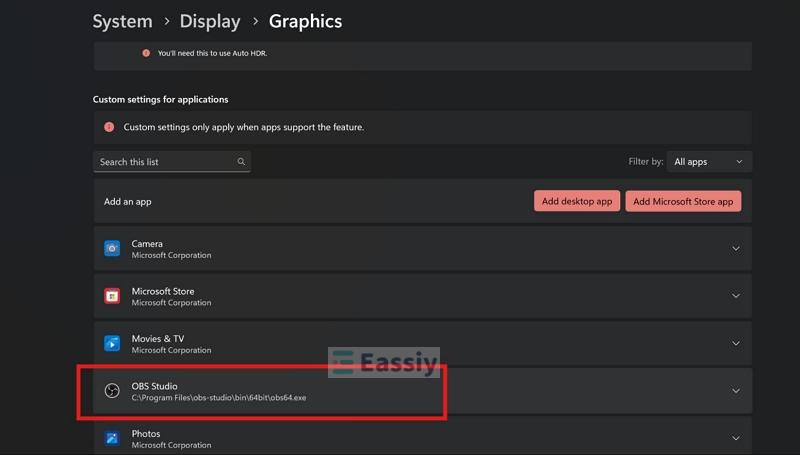Expand the Camera app settings

736,249
